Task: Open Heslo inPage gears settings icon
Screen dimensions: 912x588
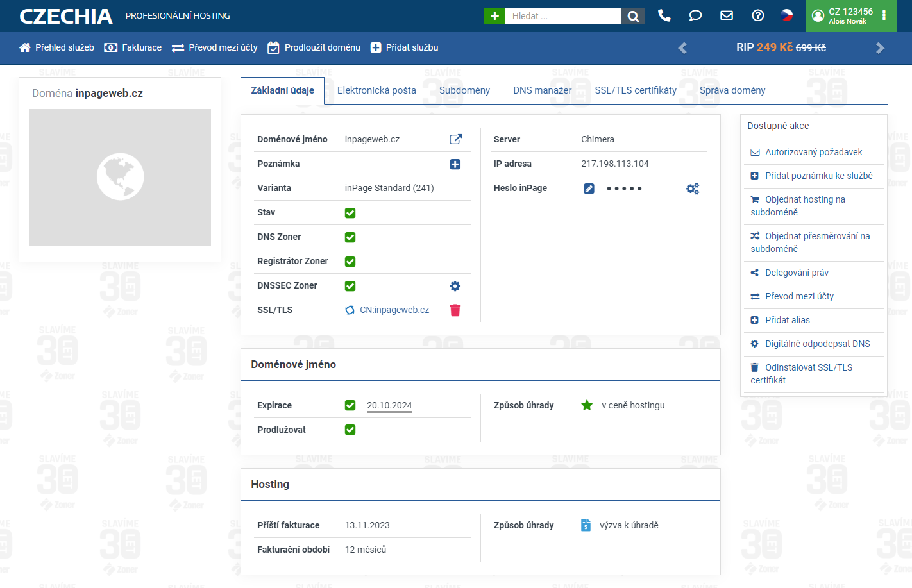Action: pyautogui.click(x=693, y=189)
